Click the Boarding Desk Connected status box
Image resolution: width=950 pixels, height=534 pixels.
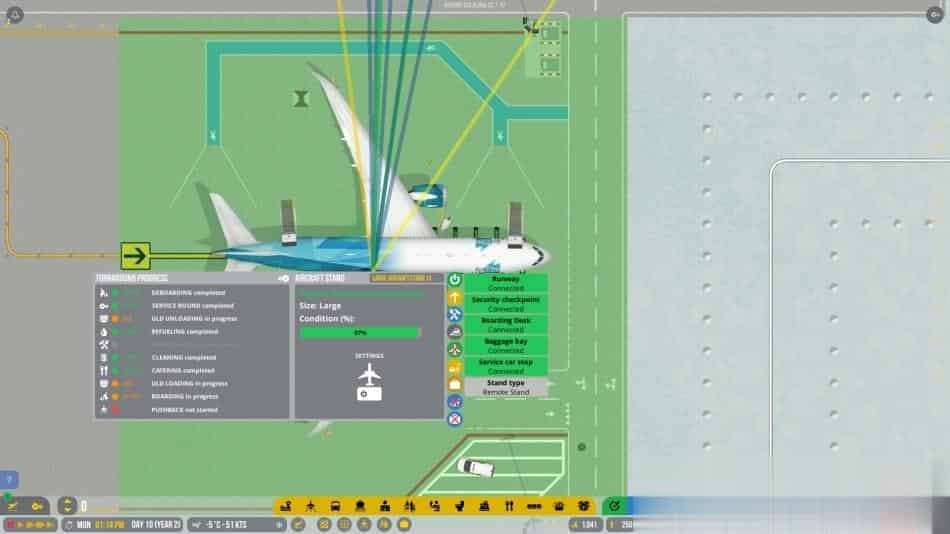[506, 324]
